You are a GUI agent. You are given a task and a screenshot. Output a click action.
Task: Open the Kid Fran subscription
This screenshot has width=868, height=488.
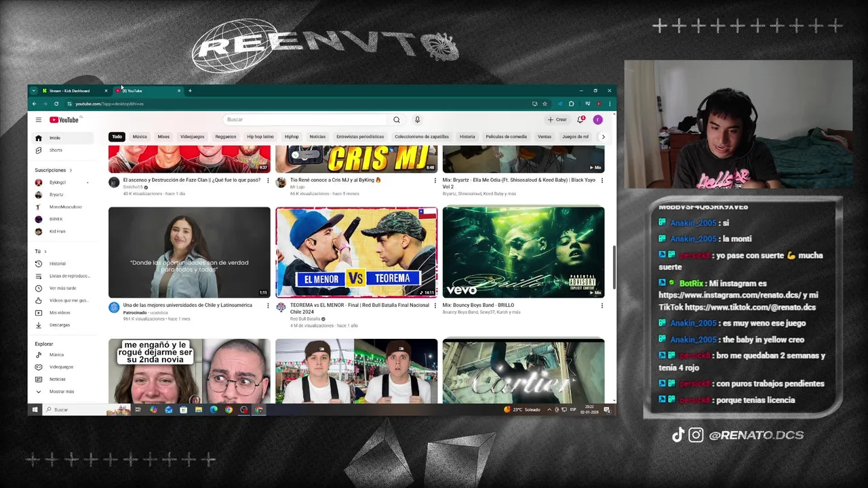coord(62,231)
